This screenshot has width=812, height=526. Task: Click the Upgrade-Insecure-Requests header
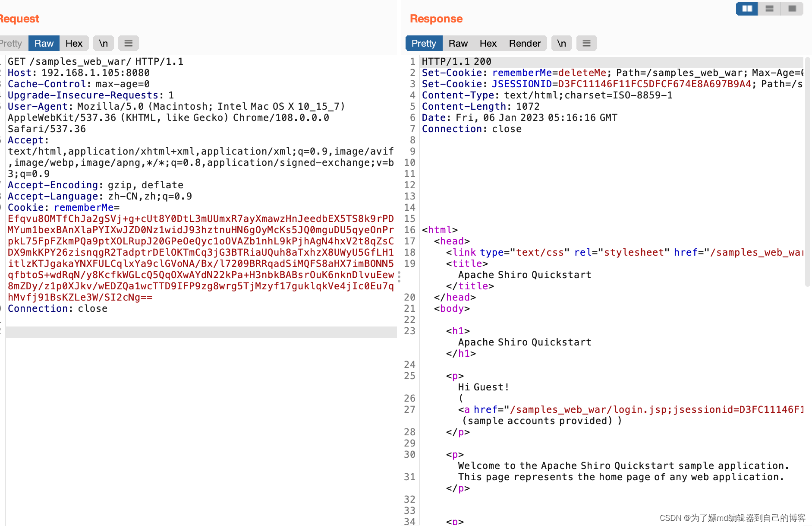tap(91, 95)
